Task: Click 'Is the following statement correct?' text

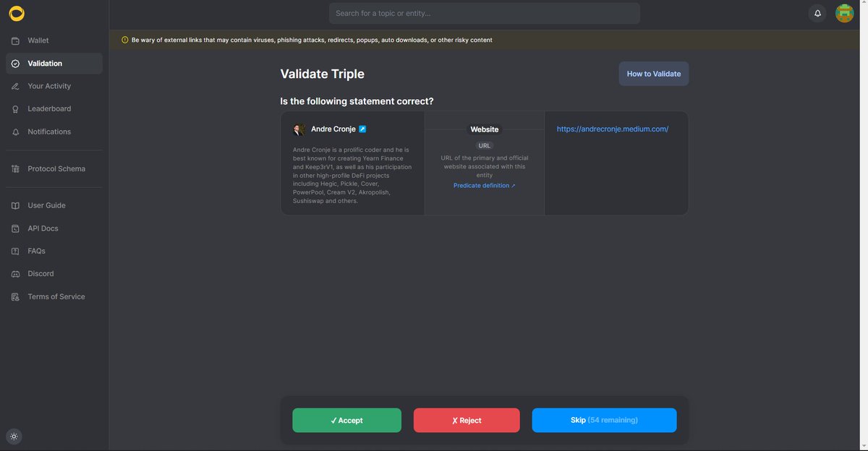Action: pos(357,101)
